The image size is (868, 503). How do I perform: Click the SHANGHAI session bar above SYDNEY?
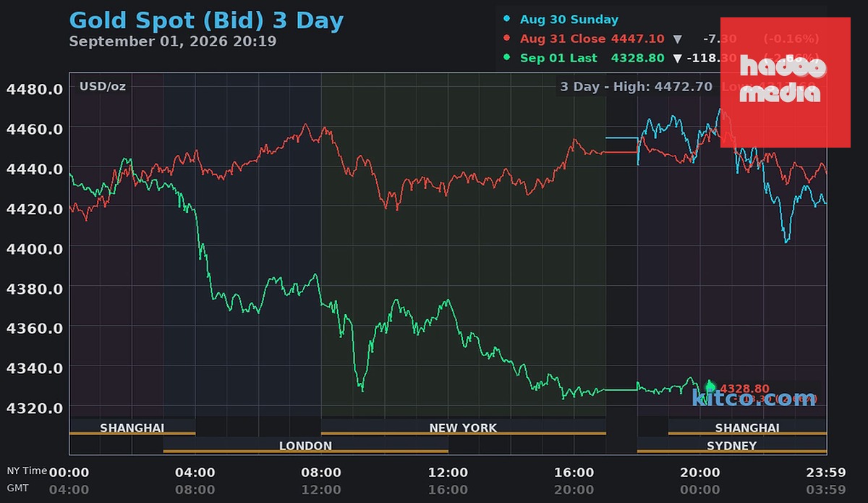coord(747,428)
